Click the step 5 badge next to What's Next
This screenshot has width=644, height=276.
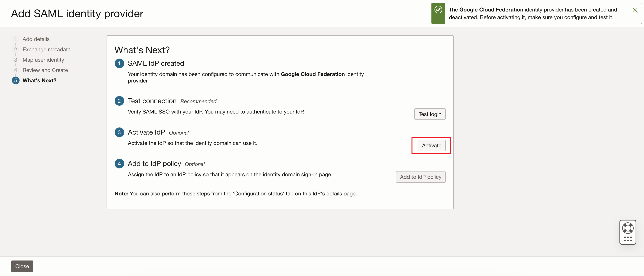[16, 80]
